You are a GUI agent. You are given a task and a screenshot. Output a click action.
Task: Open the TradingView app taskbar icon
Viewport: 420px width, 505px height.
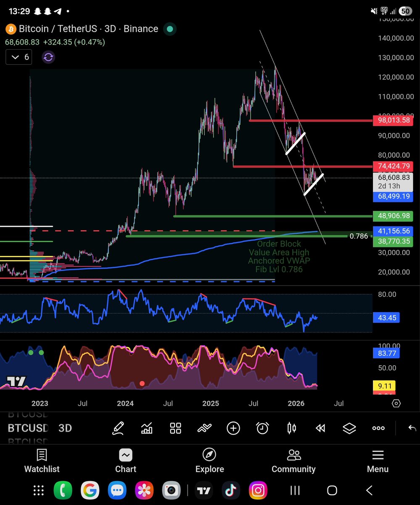click(204, 490)
